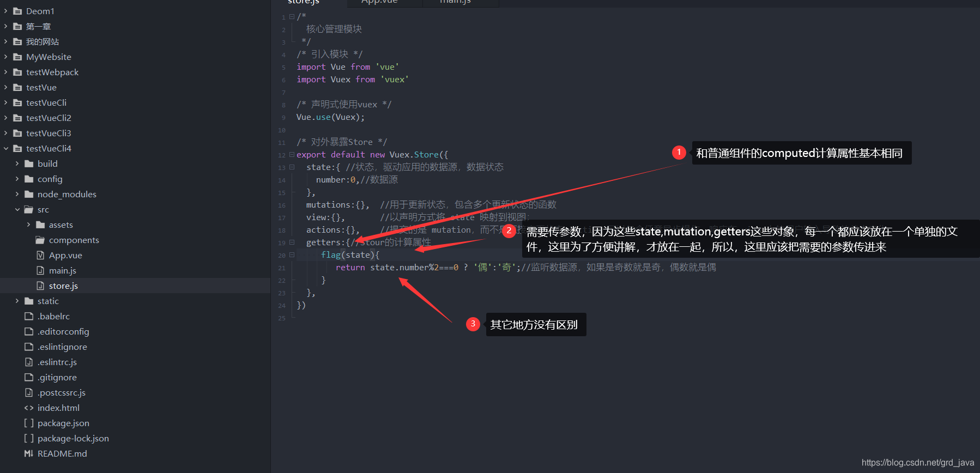The width and height of the screenshot is (980, 473).
Task: Click the 'return state.number%2===0' statement
Action: tap(397, 268)
